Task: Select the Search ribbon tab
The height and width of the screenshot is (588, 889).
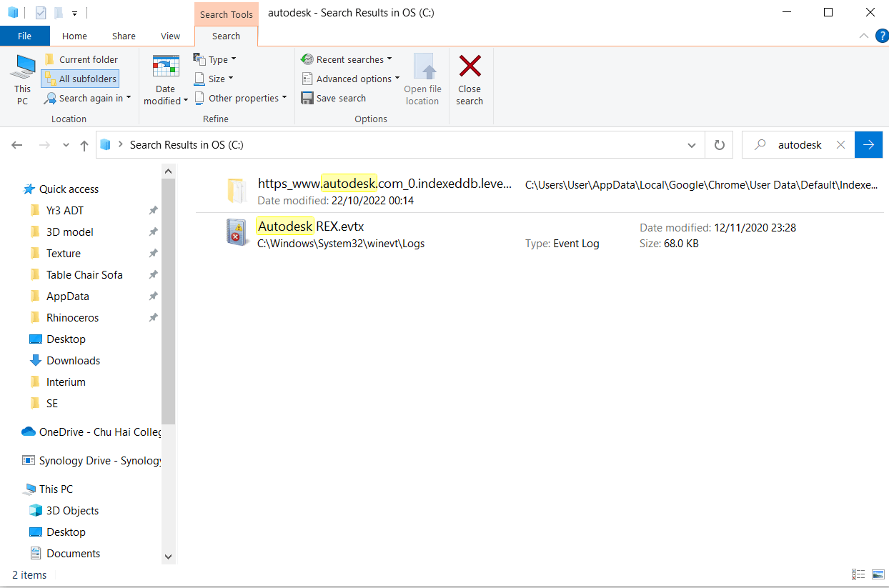Action: pos(226,36)
